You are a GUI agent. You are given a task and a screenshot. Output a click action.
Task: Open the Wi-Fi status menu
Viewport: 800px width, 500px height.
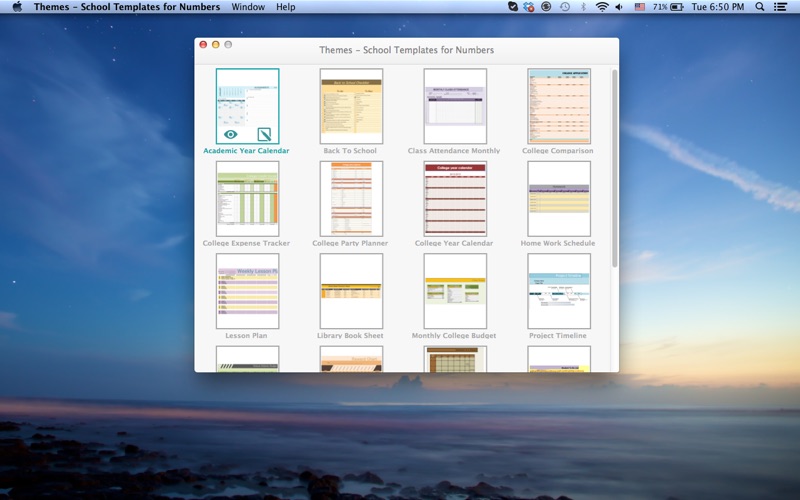point(602,7)
